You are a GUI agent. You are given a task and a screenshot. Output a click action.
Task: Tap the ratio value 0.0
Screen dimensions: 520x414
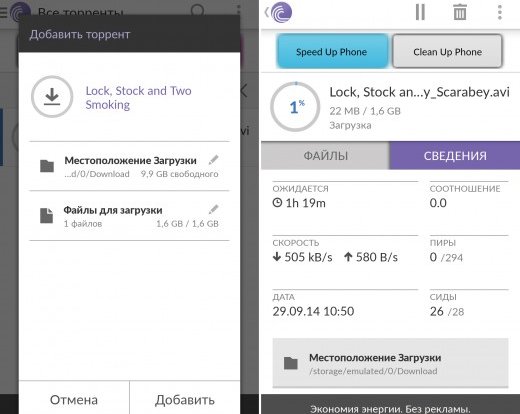[x=438, y=203]
